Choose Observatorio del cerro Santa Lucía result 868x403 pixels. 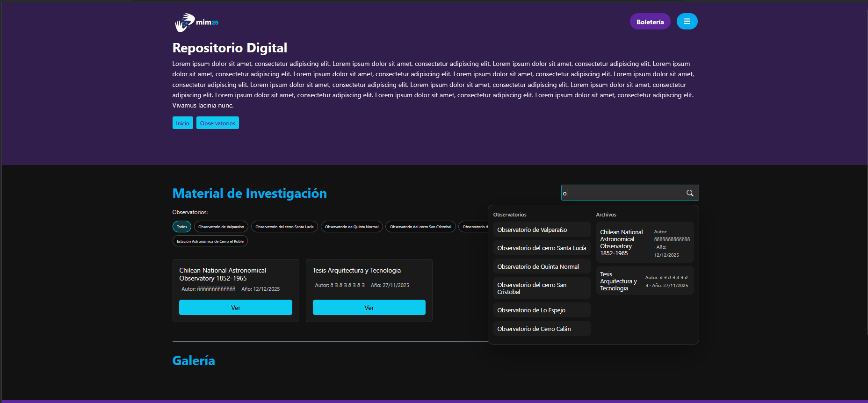pyautogui.click(x=542, y=248)
